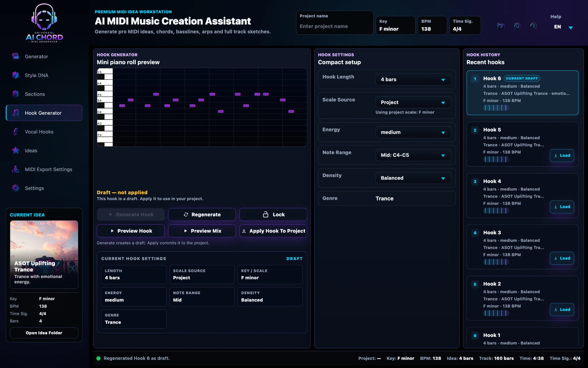Select Hook Generator in the sidebar
The width and height of the screenshot is (588, 368).
pos(44,113)
